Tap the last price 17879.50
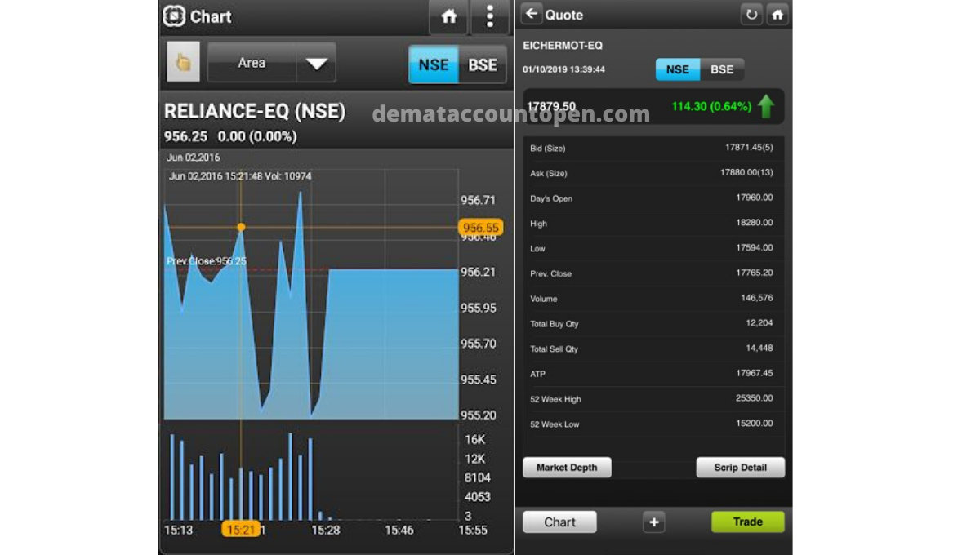 551,106
